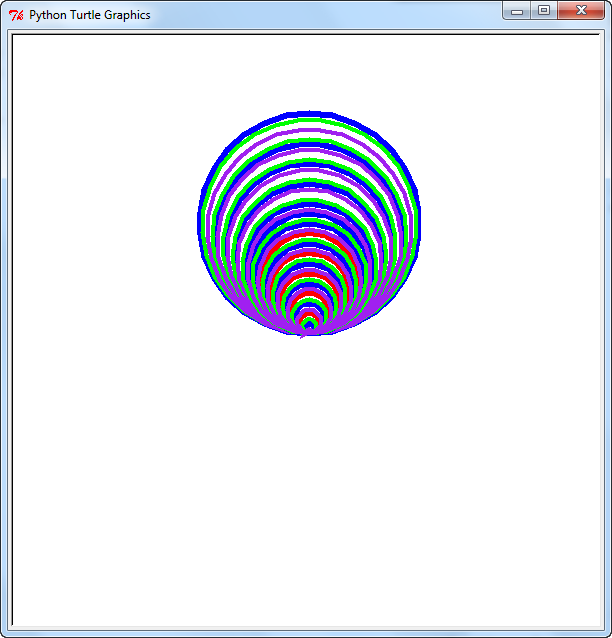The height and width of the screenshot is (638, 612).
Task: Click the Tk feather icon in title bar
Action: (16, 15)
